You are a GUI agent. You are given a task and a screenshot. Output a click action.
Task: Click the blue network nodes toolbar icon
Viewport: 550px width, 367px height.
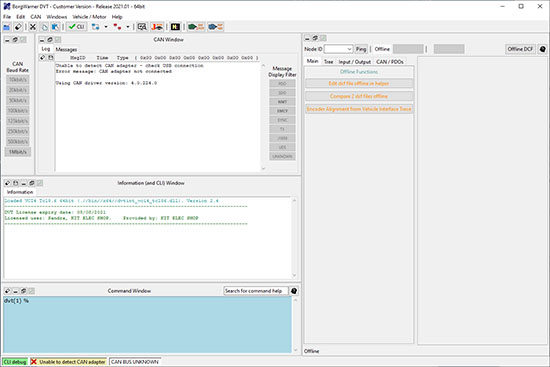point(95,27)
